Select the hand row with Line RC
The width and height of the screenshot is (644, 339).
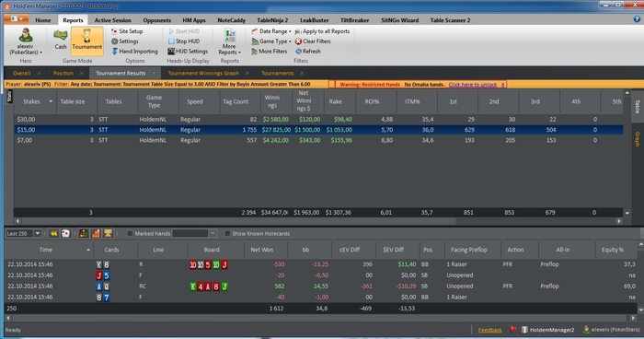coord(321,286)
